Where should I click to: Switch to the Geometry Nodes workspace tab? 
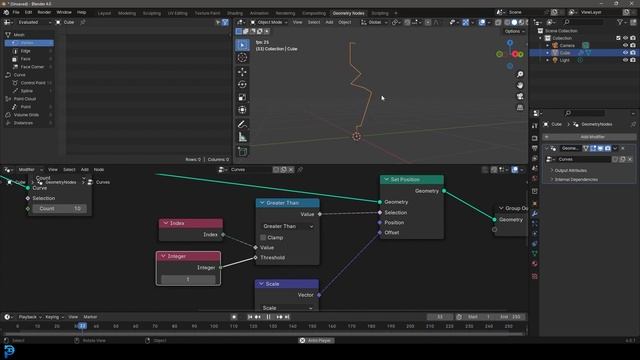click(348, 13)
